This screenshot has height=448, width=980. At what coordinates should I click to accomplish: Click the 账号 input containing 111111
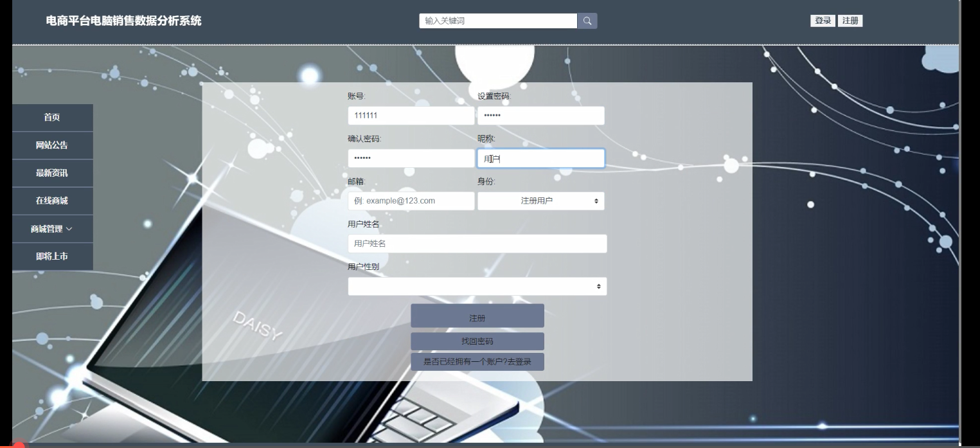(411, 116)
